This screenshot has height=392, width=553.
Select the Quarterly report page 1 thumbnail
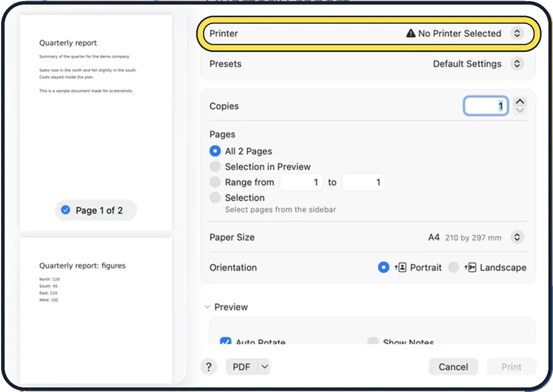(96, 123)
